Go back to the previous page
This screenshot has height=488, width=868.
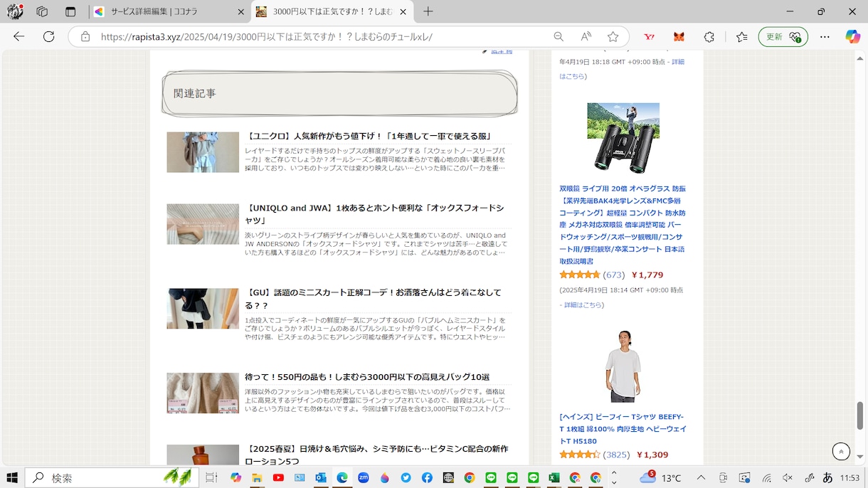[x=19, y=36]
